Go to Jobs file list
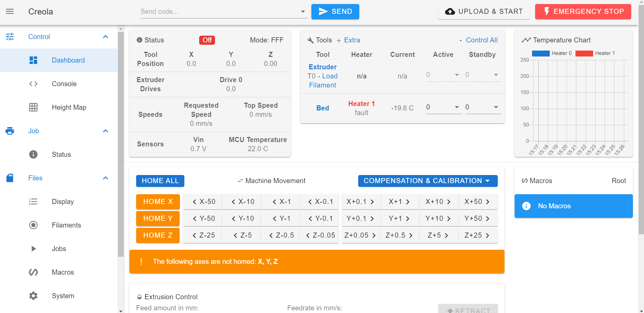This screenshot has height=313, width=644. click(59, 249)
